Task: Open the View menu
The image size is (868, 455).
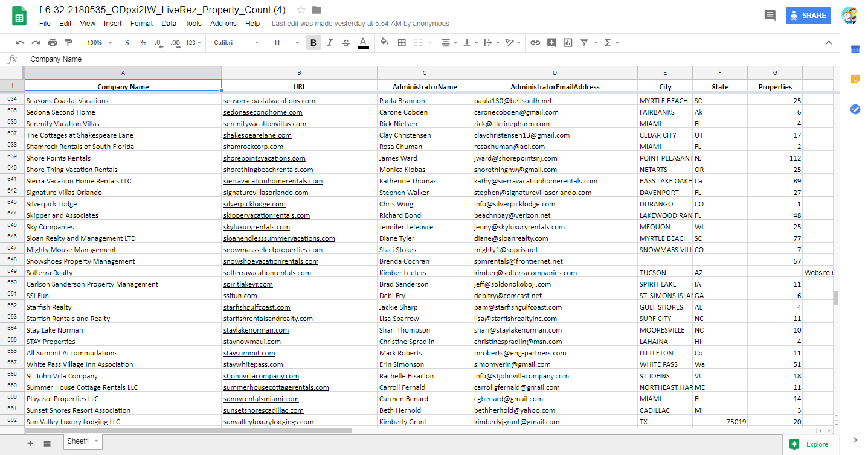Action: pyautogui.click(x=88, y=24)
